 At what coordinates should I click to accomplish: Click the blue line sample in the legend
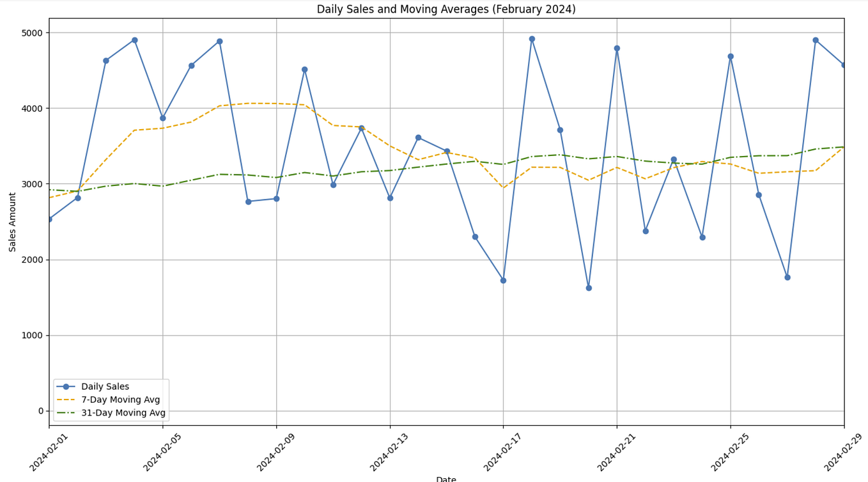(66, 387)
